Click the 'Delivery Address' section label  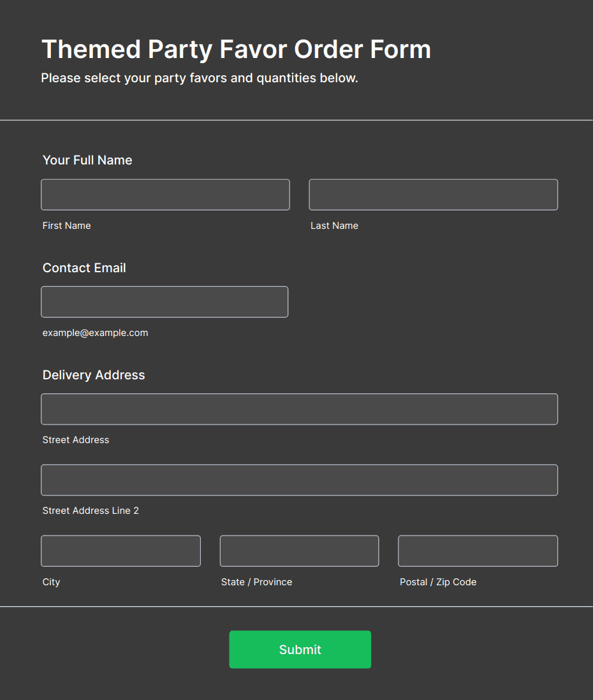[x=94, y=375]
